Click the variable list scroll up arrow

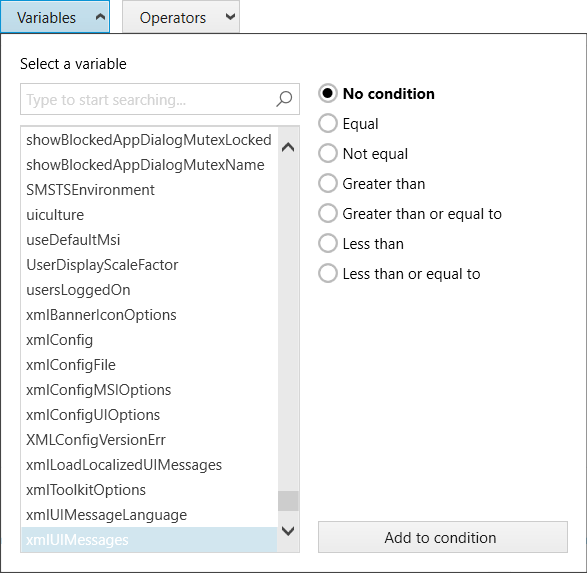coord(288,147)
